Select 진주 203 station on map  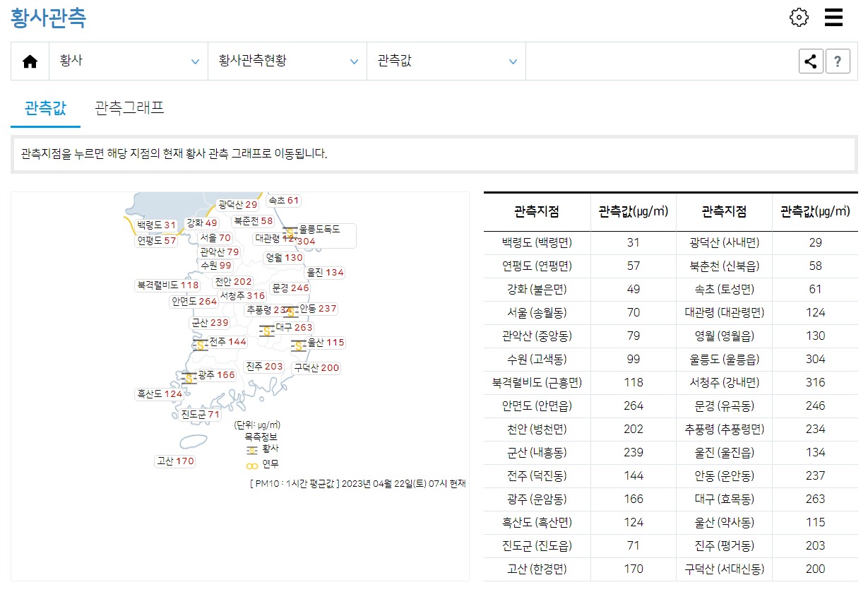coord(264,367)
